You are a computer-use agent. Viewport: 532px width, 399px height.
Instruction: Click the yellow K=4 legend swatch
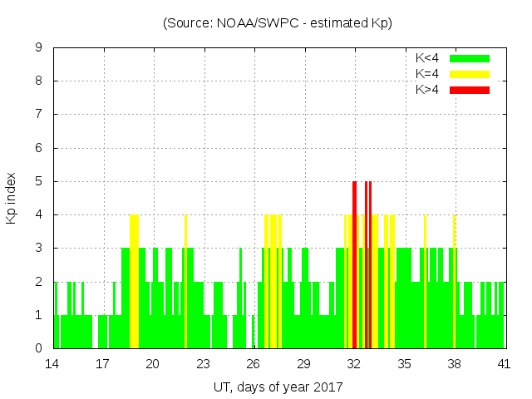click(470, 74)
